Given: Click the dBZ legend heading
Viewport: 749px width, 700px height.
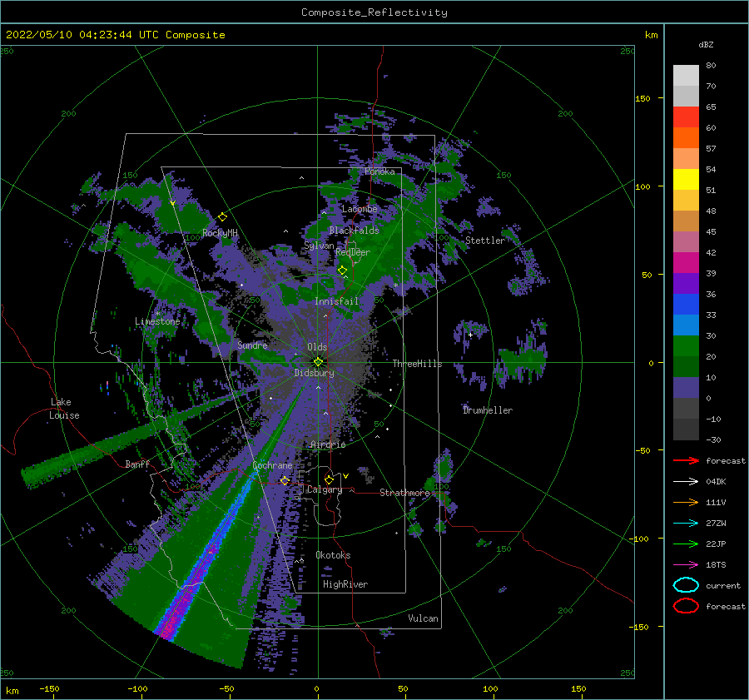Looking at the screenshot, I should click(x=706, y=44).
